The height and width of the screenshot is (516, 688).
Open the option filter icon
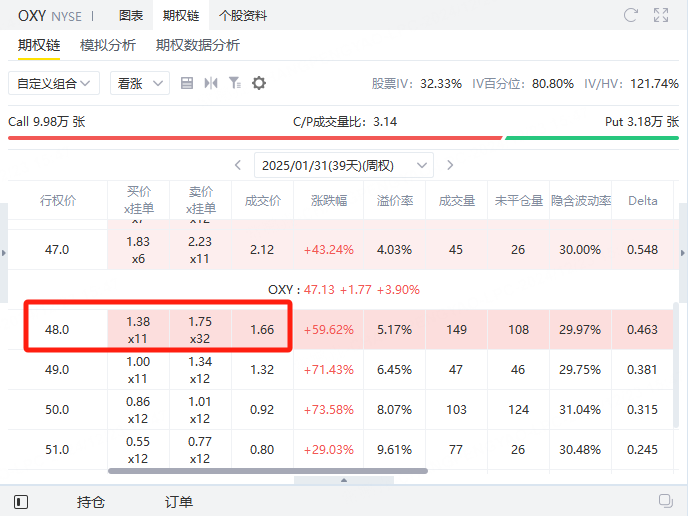(x=235, y=83)
